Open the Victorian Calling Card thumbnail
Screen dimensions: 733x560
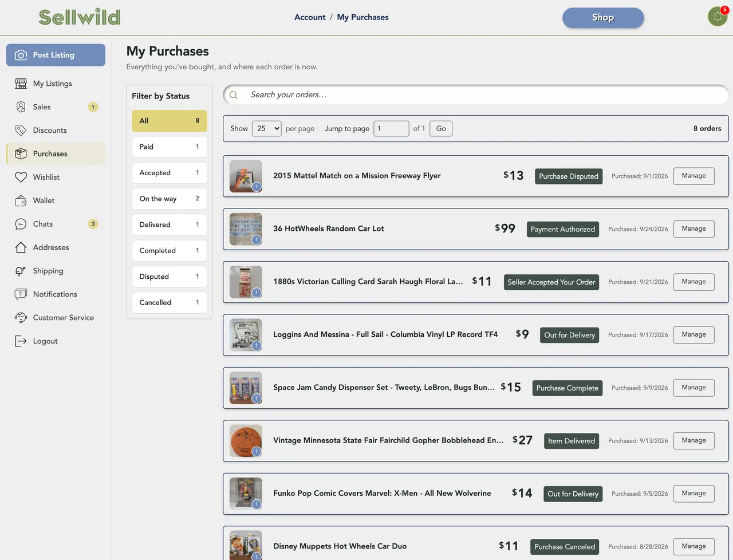point(246,282)
